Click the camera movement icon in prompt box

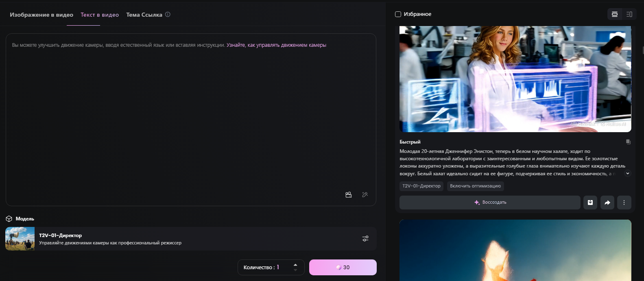tap(349, 195)
